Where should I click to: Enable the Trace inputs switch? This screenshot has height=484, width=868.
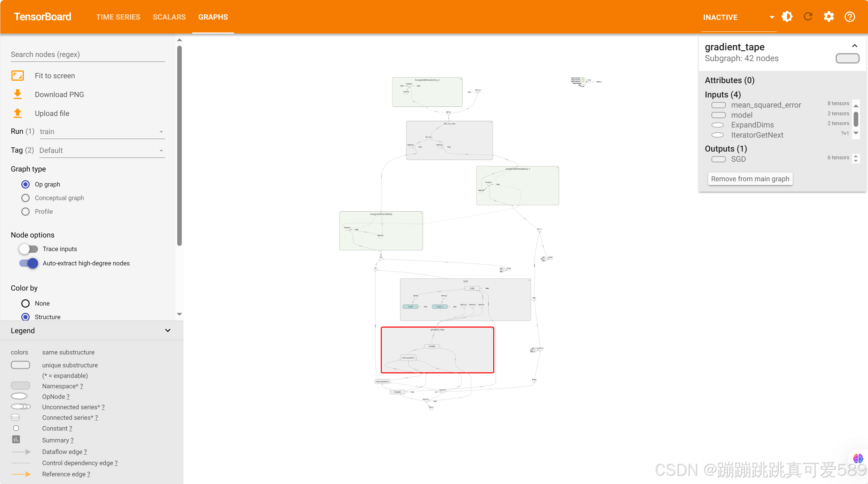[28, 249]
